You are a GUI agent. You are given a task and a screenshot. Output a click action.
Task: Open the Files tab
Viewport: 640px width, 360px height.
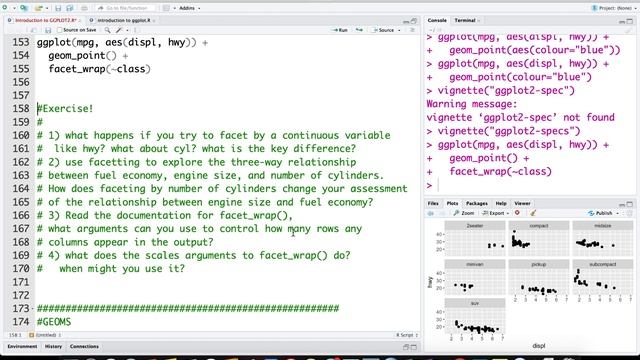(433, 203)
